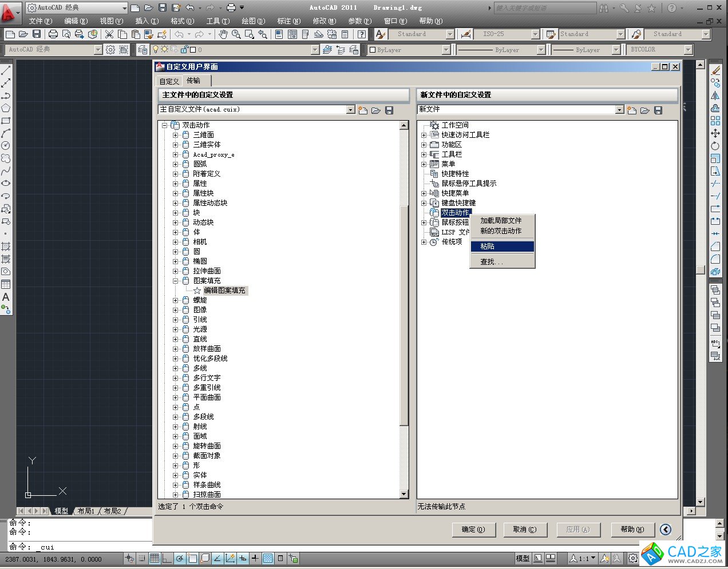Screen dimensions: 728x569
Task: Toggle Object Snap in status bar
Action: tap(192, 559)
